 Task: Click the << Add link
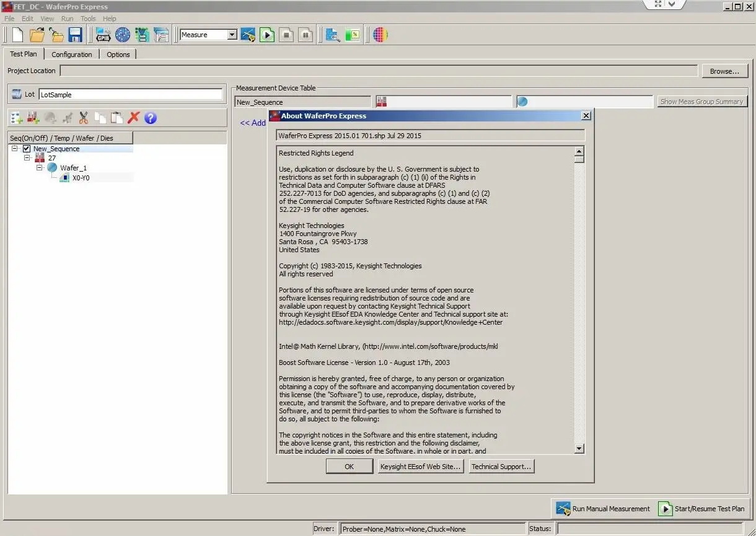pos(253,123)
